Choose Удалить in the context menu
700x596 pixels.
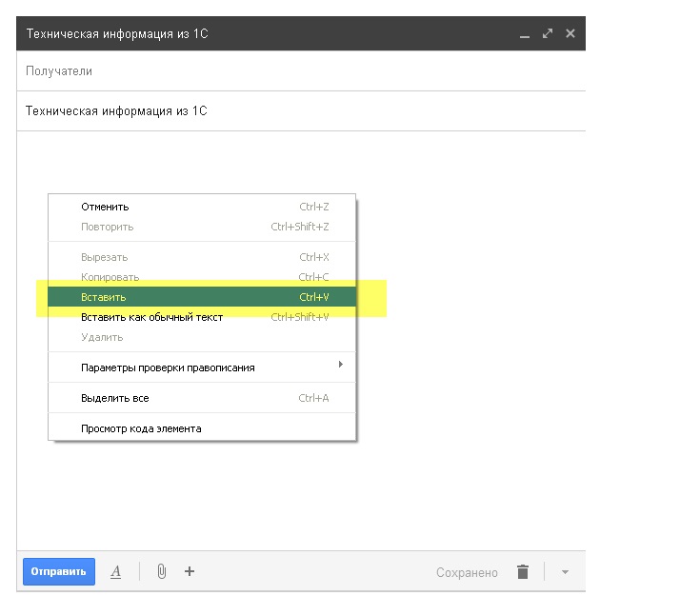tap(202, 337)
